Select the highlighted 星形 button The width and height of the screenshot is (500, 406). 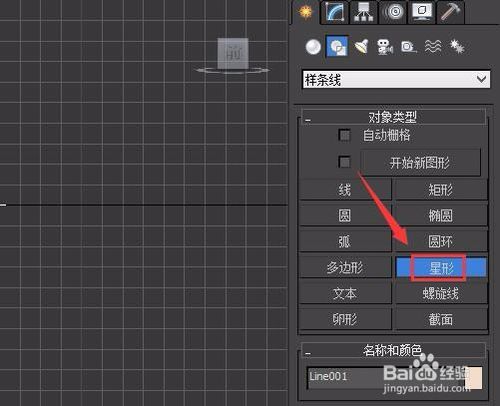tap(441, 267)
